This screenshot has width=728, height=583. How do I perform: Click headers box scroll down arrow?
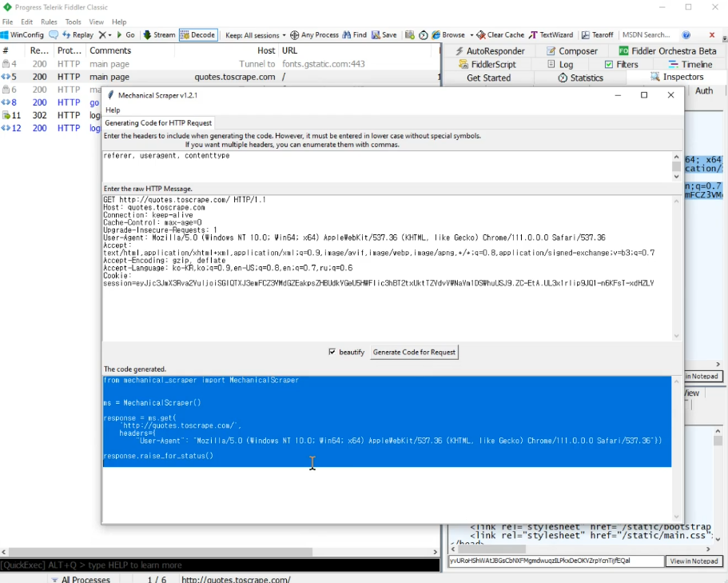click(677, 177)
